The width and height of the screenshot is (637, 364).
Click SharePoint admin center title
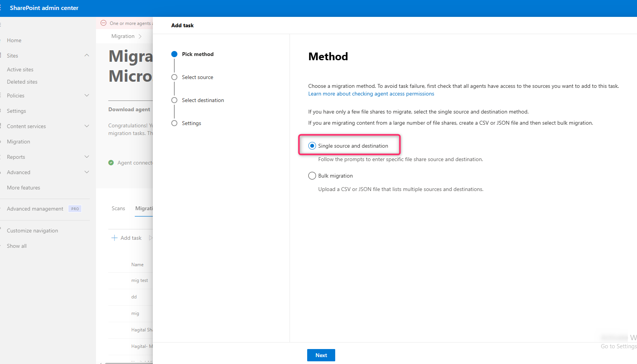44,8
